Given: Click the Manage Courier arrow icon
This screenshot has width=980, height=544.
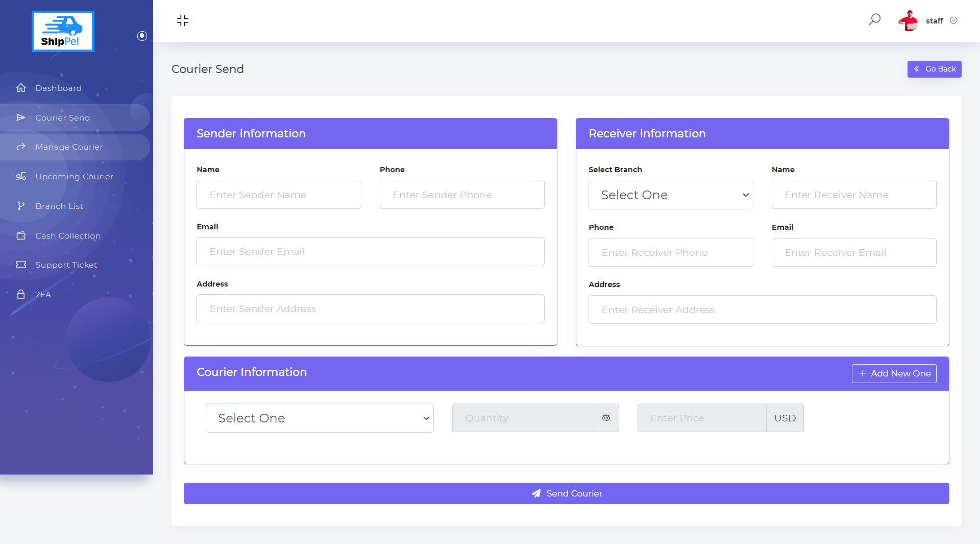Looking at the screenshot, I should (21, 147).
